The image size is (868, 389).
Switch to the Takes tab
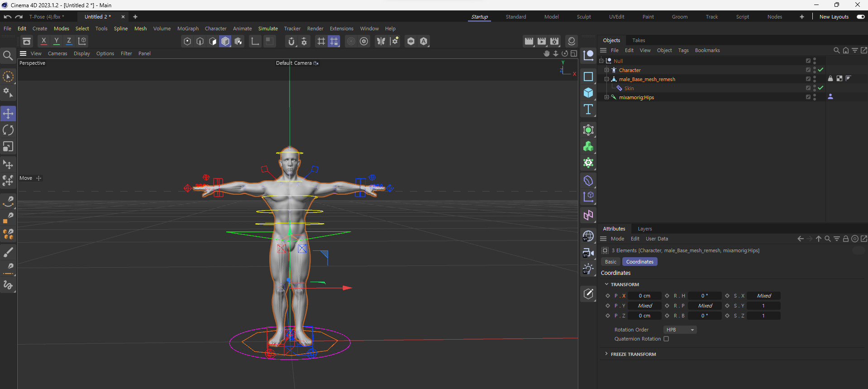pyautogui.click(x=639, y=40)
